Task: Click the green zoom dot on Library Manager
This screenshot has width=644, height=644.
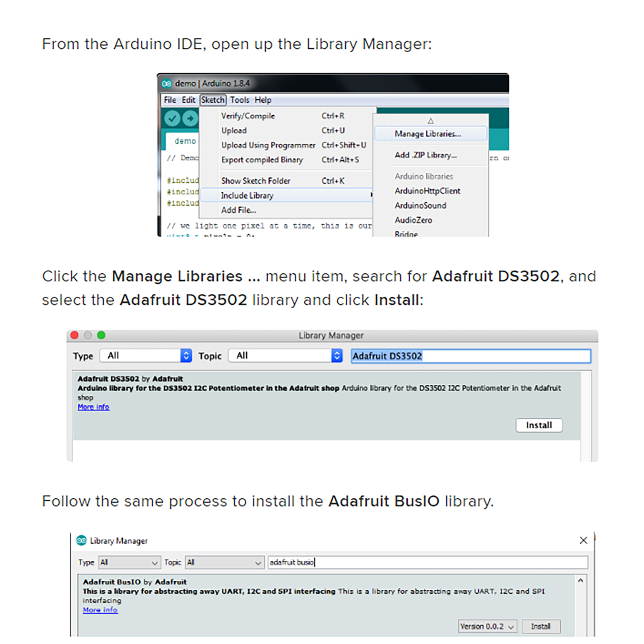Action: [x=101, y=335]
